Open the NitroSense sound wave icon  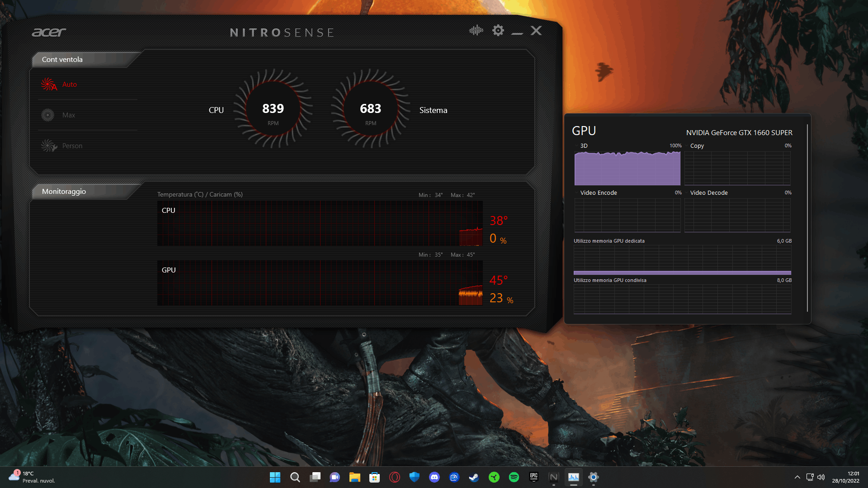point(476,30)
